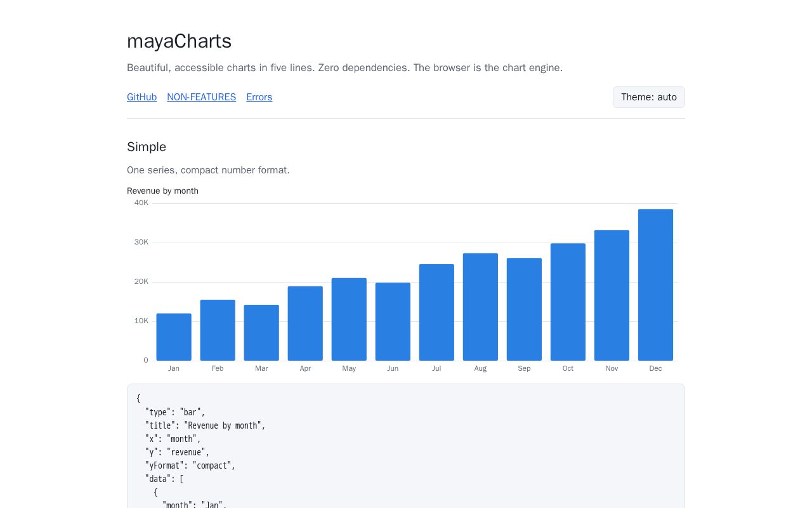Click the Apr revenue bar
The width and height of the screenshot is (812, 508).
305,323
